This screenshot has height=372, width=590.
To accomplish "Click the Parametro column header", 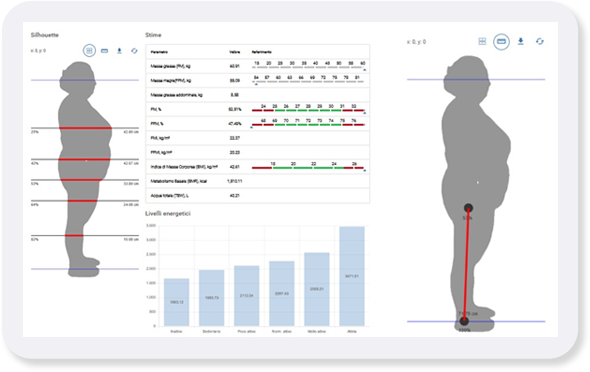I will tap(159, 52).
